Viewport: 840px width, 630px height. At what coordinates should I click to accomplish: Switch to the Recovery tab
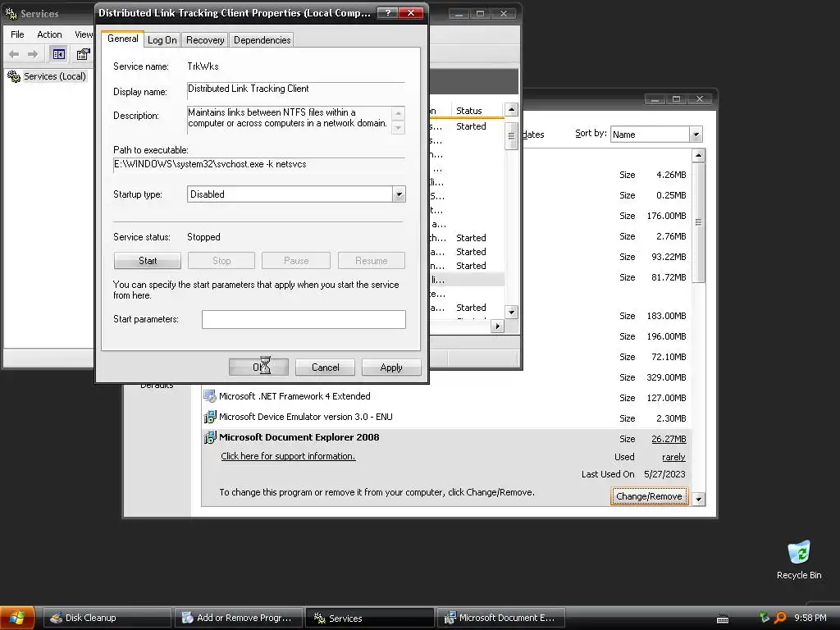[205, 40]
